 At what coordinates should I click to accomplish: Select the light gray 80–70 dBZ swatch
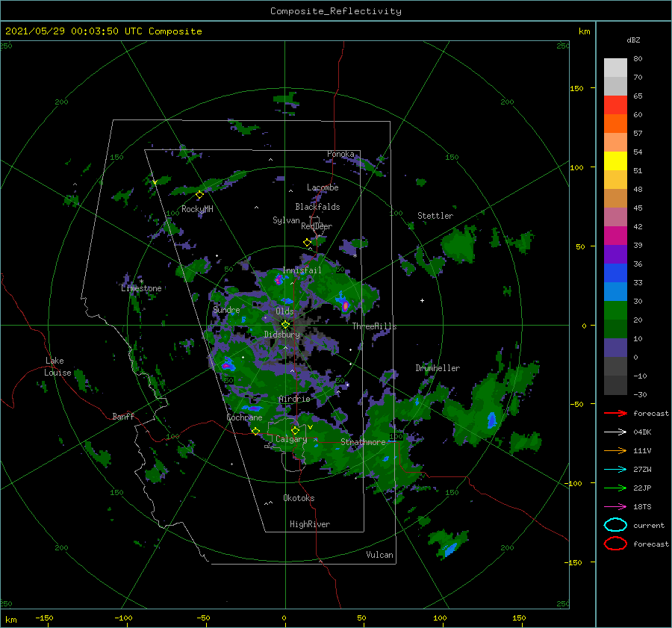click(x=615, y=68)
